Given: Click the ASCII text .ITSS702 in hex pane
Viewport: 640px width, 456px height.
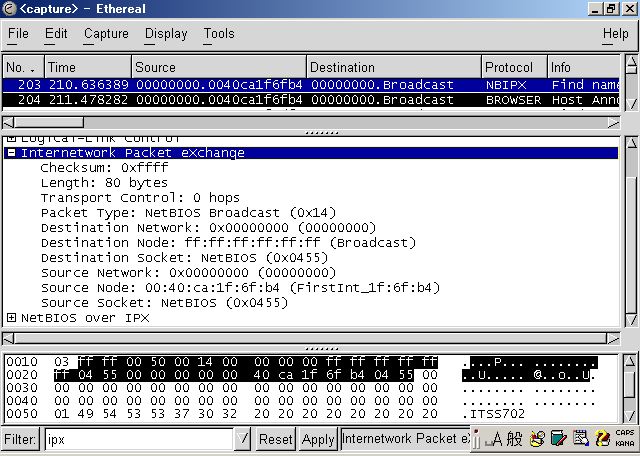Looking at the screenshot, I should [x=493, y=414].
